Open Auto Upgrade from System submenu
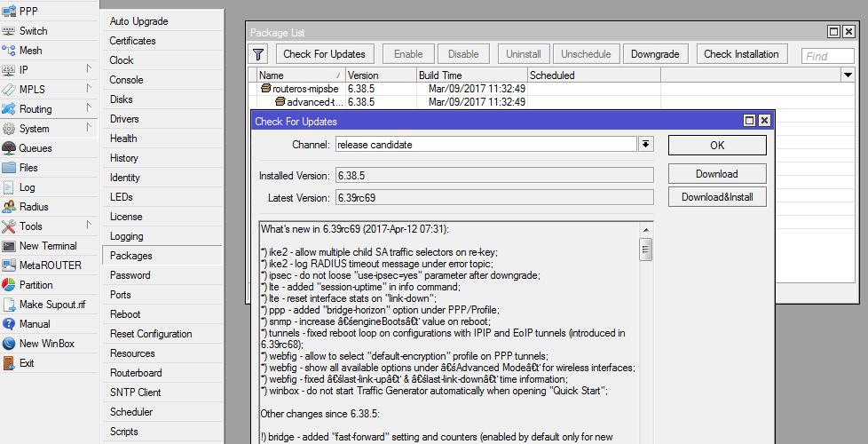 pyautogui.click(x=162, y=21)
